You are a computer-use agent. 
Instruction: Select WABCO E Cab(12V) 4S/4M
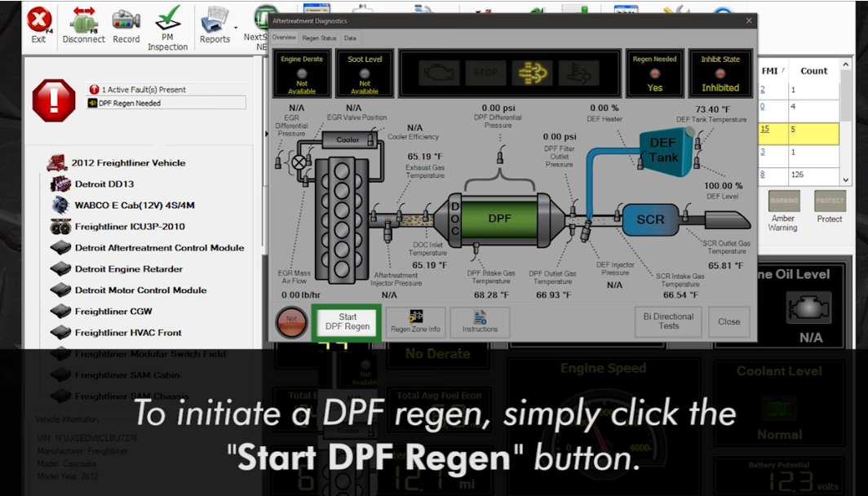coord(135,206)
